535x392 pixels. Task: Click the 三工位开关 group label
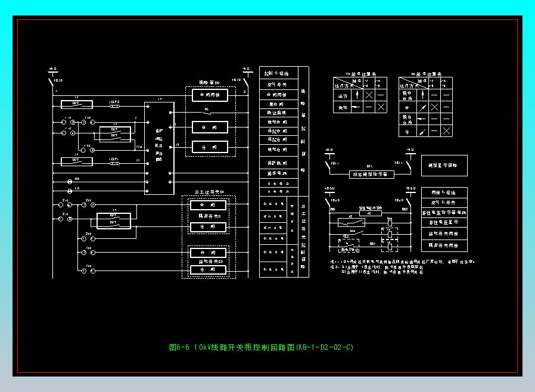pos(209,192)
